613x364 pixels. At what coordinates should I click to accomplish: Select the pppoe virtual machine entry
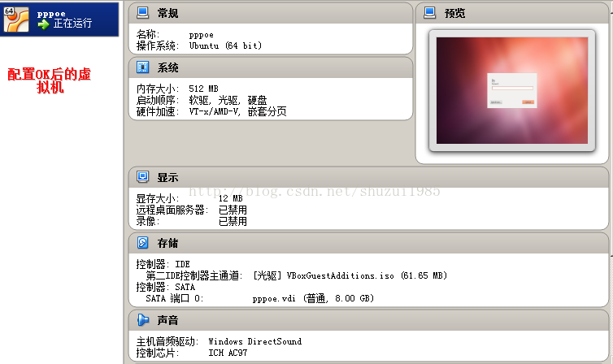coord(59,19)
